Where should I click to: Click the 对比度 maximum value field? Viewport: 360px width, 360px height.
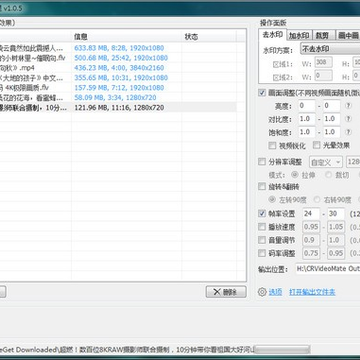(x=331, y=119)
